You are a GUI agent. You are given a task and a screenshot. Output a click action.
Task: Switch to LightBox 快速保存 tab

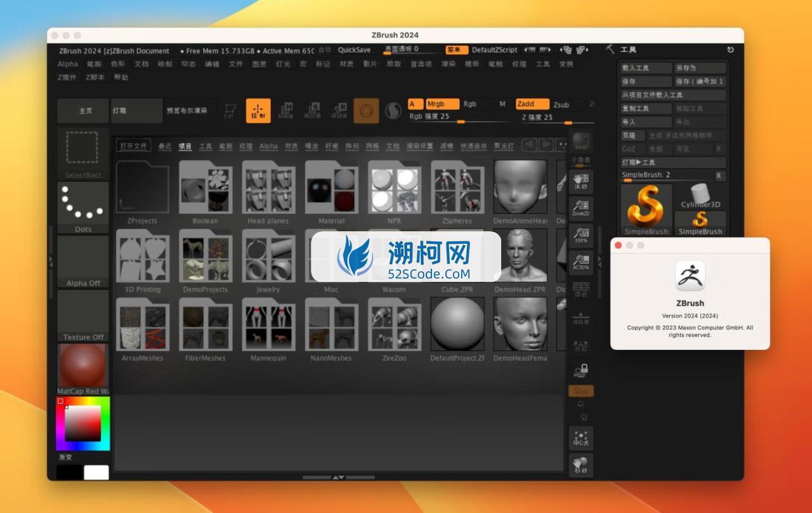(474, 146)
